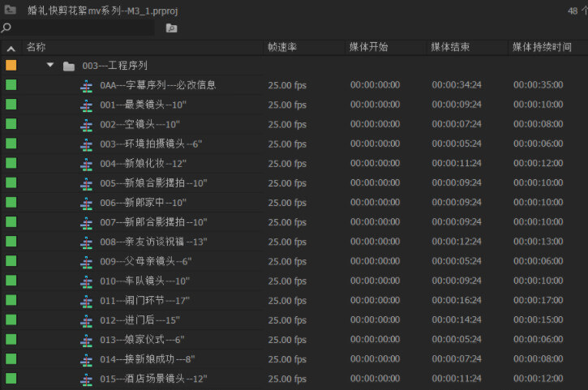Click sequence icon of 015---酒店场景镜头--12"

tap(86, 380)
